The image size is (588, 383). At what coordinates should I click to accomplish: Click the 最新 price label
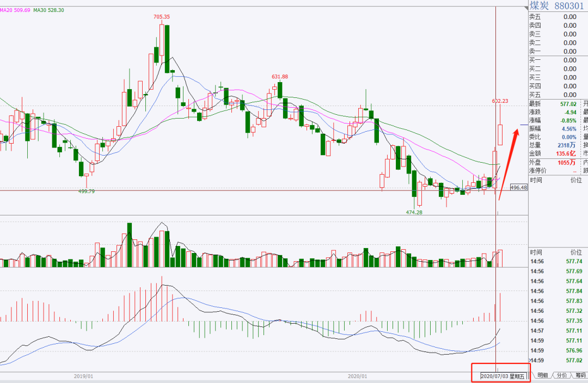tap(535, 104)
